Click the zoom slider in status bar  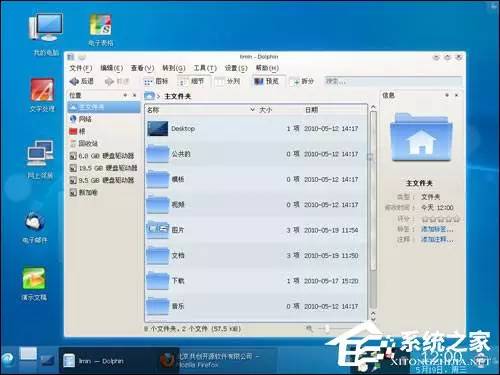pos(333,329)
